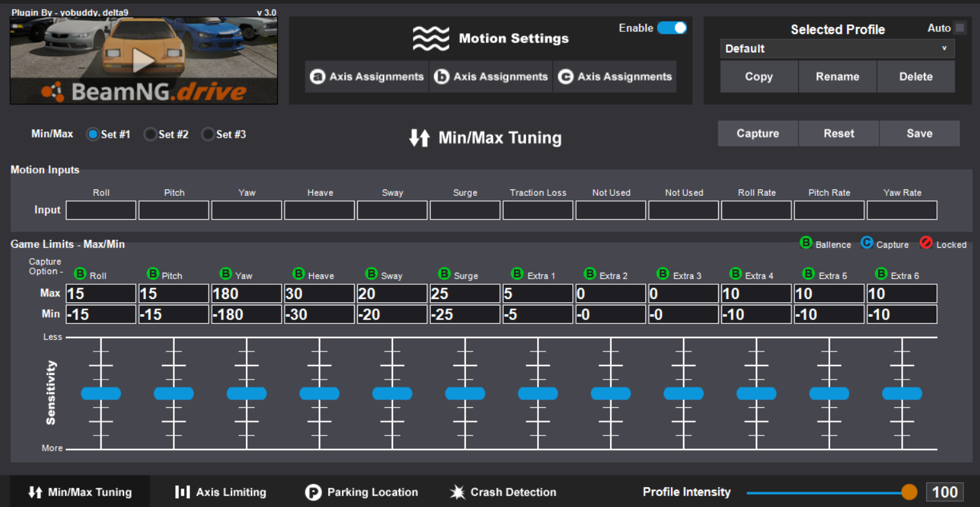Click the Roll Max value field
Image resolution: width=980 pixels, height=507 pixels.
pyautogui.click(x=101, y=294)
